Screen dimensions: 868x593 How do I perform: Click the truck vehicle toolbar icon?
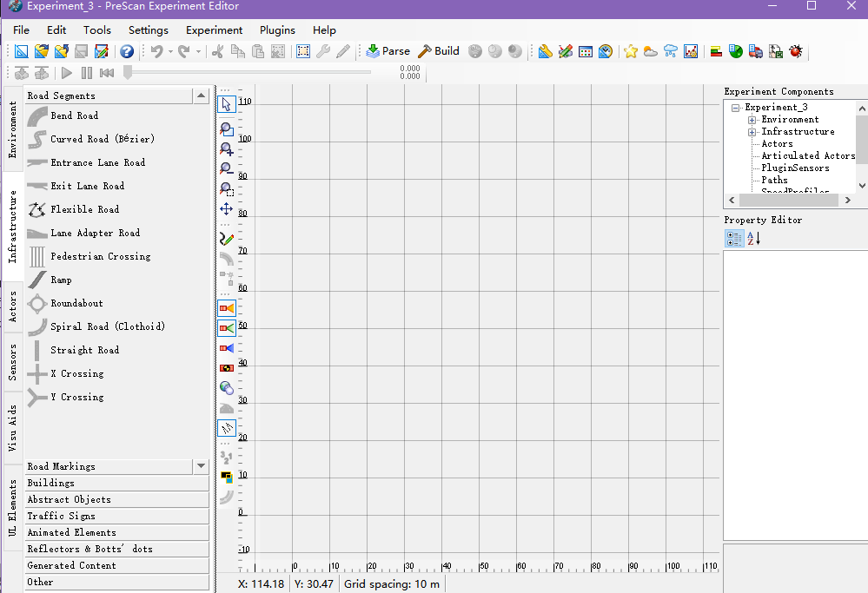[x=756, y=51]
